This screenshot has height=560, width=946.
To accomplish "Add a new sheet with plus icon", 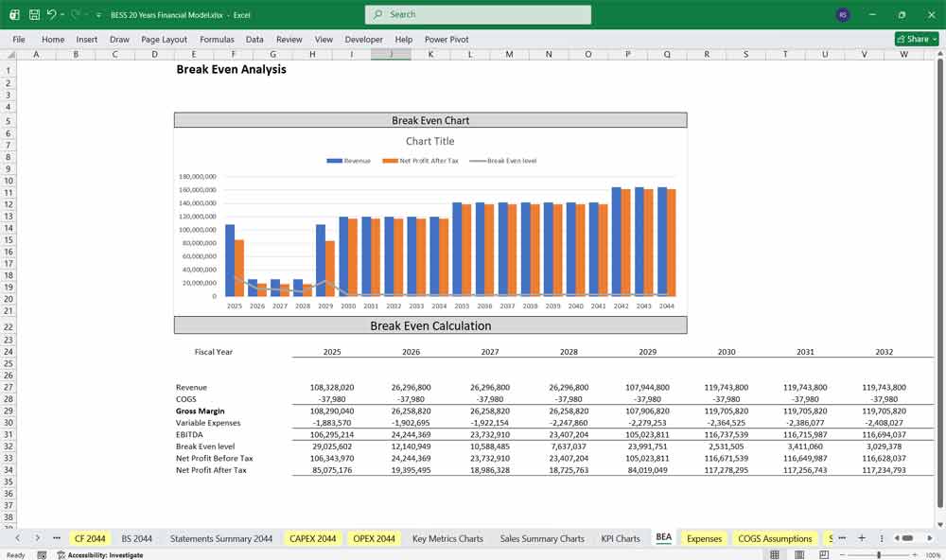I will click(x=861, y=538).
